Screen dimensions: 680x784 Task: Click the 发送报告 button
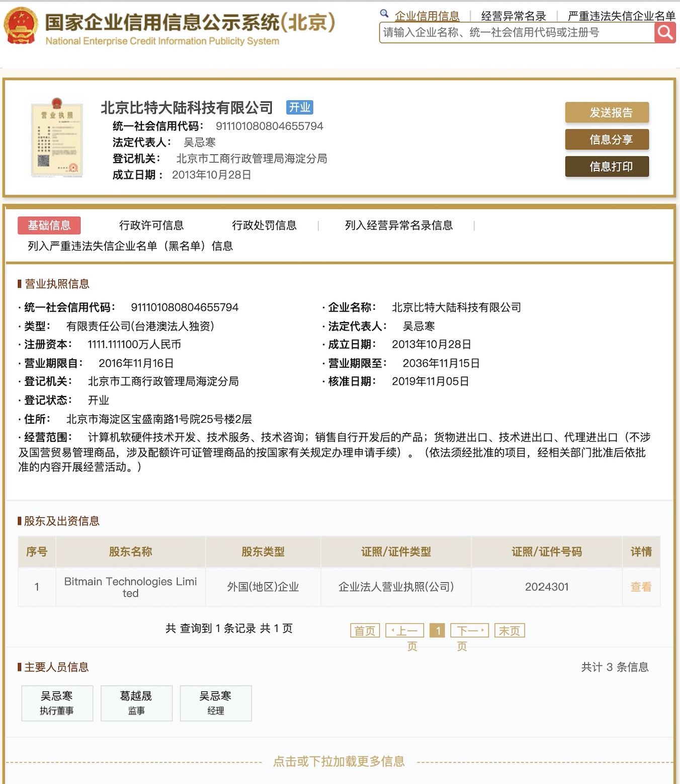coord(607,113)
